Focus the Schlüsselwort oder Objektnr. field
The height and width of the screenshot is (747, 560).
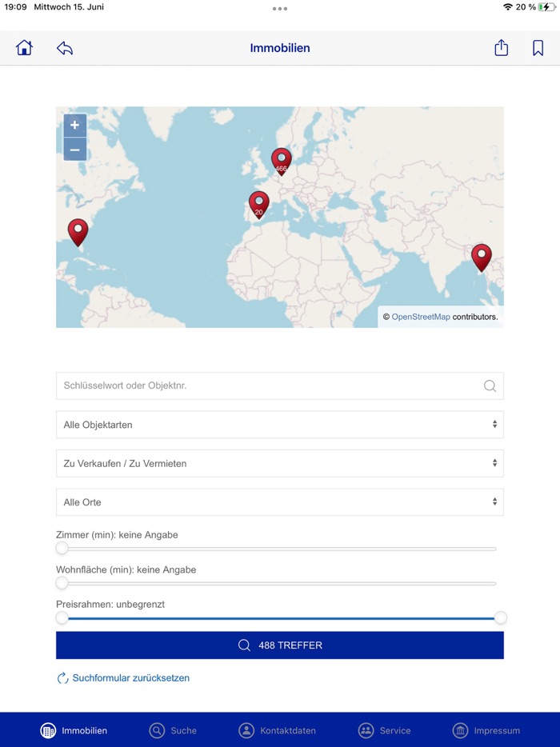point(268,385)
